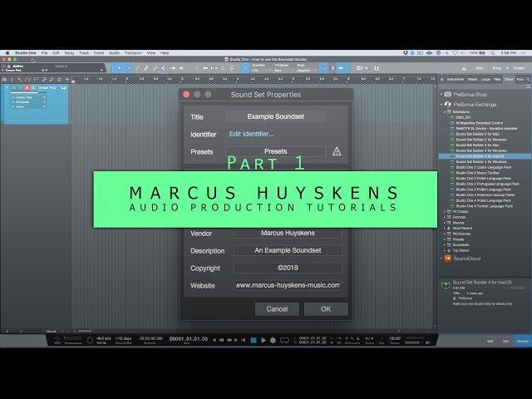Click the Fast Forward button in transport

(x=229, y=340)
